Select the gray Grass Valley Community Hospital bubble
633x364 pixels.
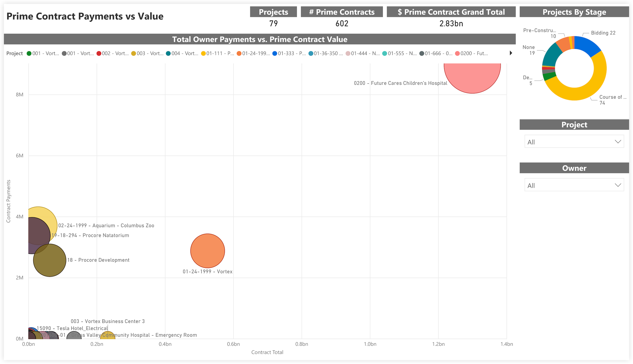(x=74, y=335)
